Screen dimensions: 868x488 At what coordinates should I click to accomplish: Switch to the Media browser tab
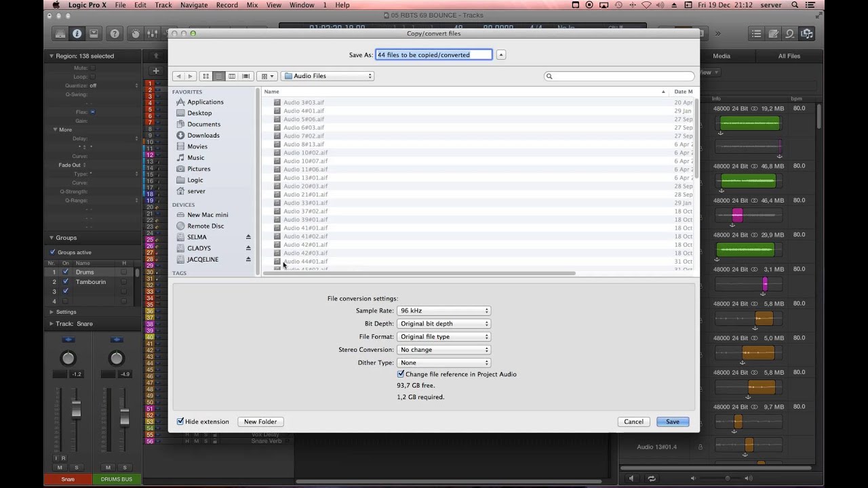click(721, 56)
